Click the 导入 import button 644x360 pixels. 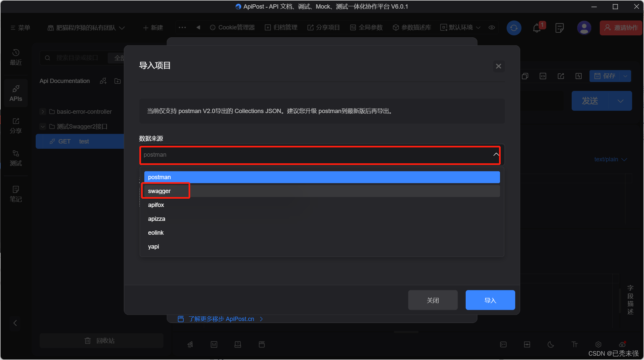(490, 300)
